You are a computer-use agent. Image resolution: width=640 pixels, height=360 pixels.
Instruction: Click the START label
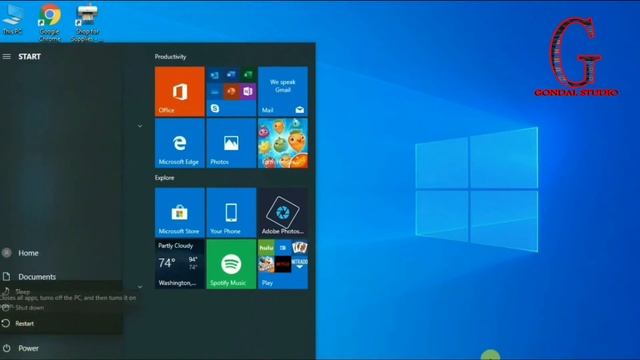tap(29, 57)
